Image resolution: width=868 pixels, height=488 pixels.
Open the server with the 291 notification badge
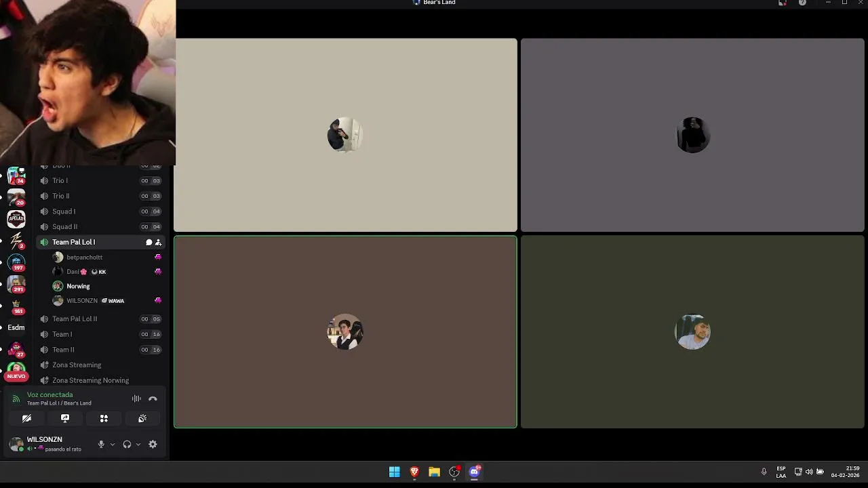pos(16,284)
